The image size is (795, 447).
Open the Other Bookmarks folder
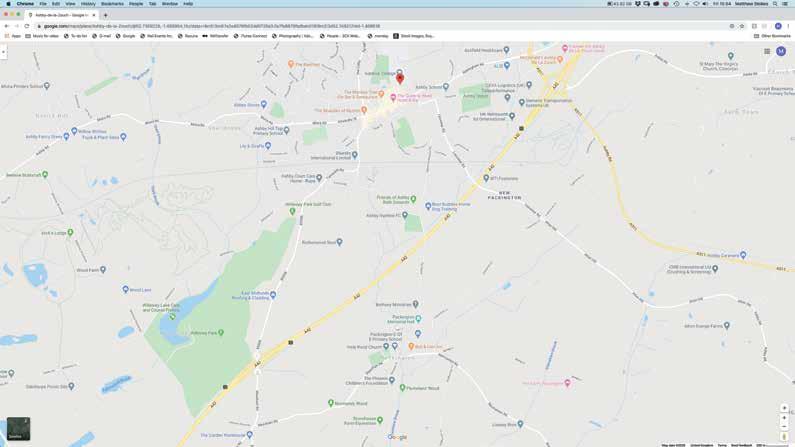[773, 36]
